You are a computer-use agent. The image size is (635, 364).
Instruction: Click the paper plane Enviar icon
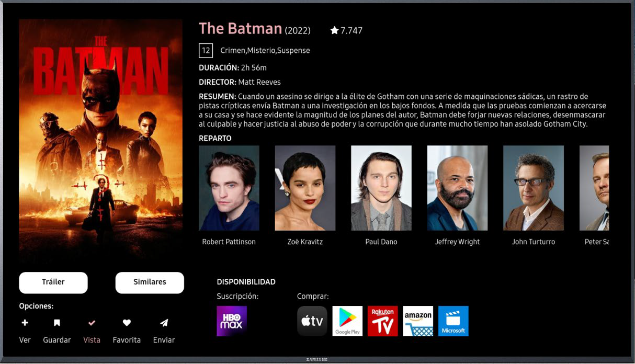pyautogui.click(x=164, y=323)
